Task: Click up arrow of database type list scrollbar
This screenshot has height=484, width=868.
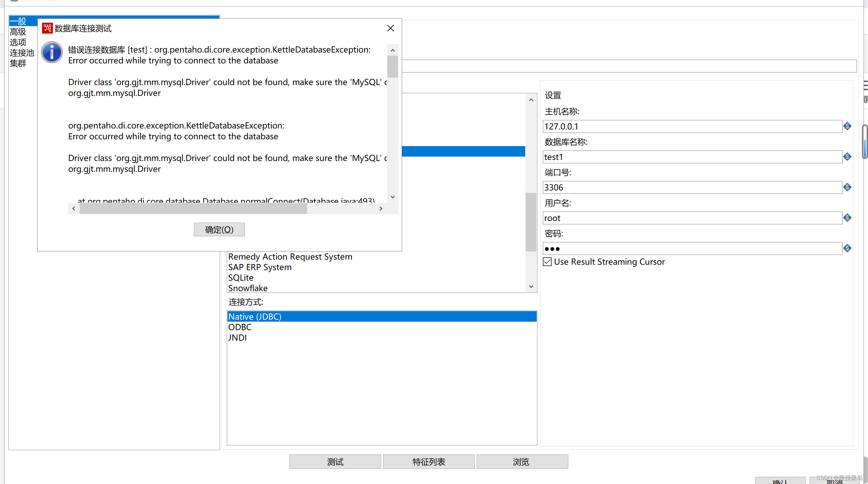Action: click(x=531, y=100)
